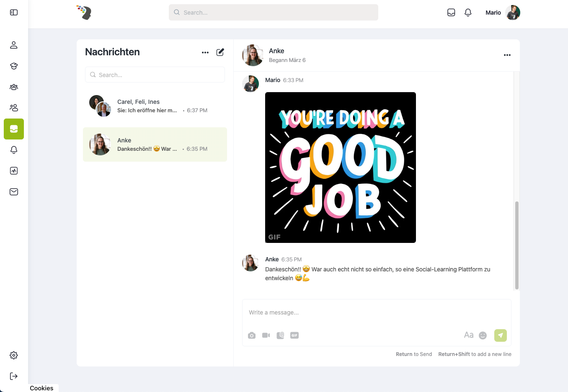Send the message with the green arrow button
Viewport: 568px width, 392px height.
(501, 335)
